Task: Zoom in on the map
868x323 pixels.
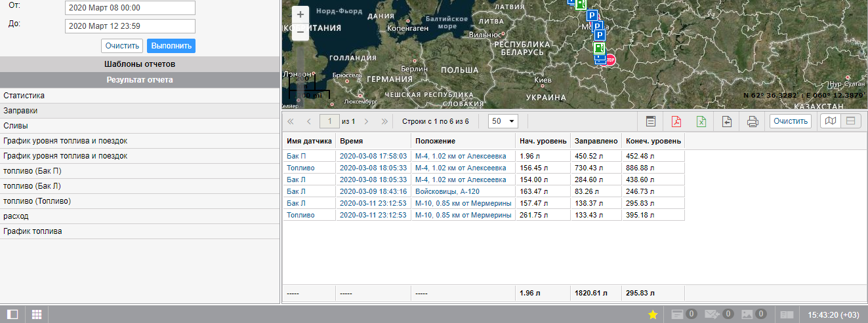Action: [300, 14]
